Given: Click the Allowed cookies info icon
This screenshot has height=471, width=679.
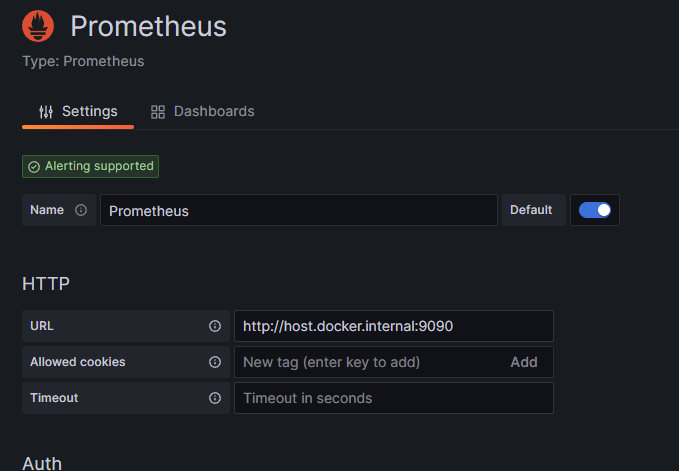Looking at the screenshot, I should [x=215, y=362].
